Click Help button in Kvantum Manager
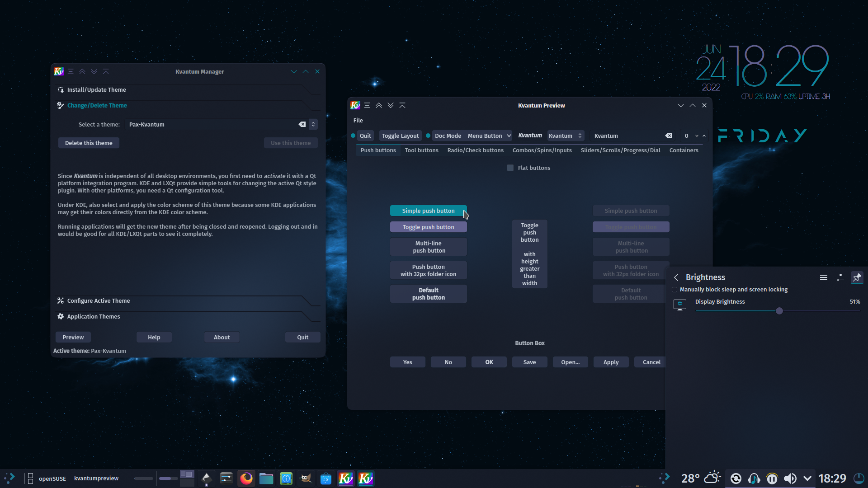This screenshot has width=868, height=488. [154, 337]
